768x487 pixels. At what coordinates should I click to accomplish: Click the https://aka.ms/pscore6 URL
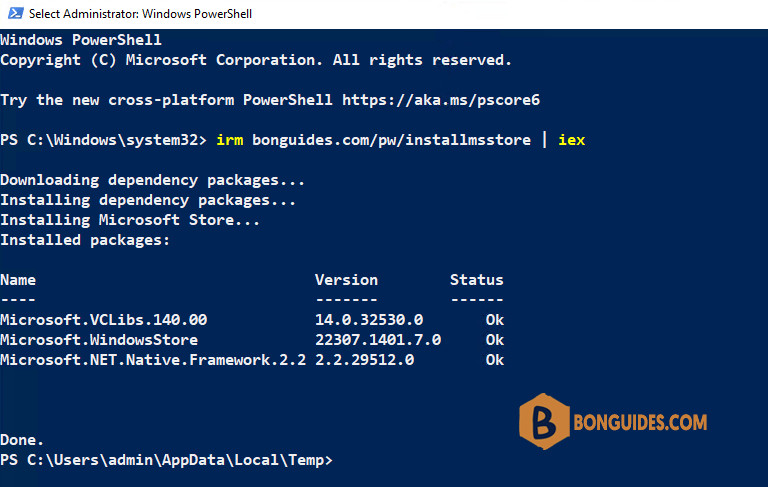(x=441, y=100)
